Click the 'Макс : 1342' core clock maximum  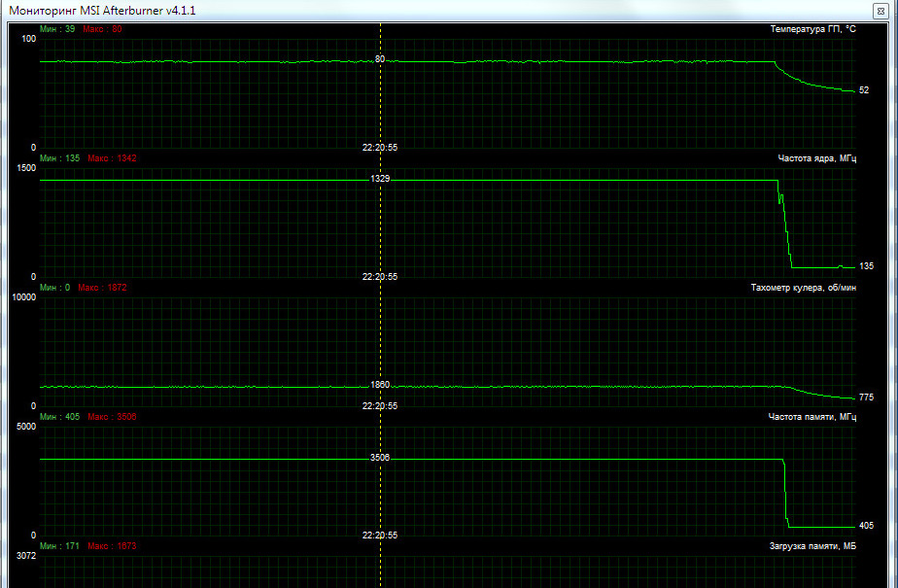coord(113,158)
